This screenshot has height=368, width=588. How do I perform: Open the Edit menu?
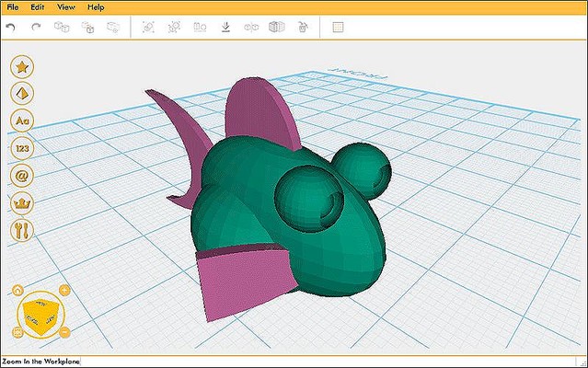point(38,7)
